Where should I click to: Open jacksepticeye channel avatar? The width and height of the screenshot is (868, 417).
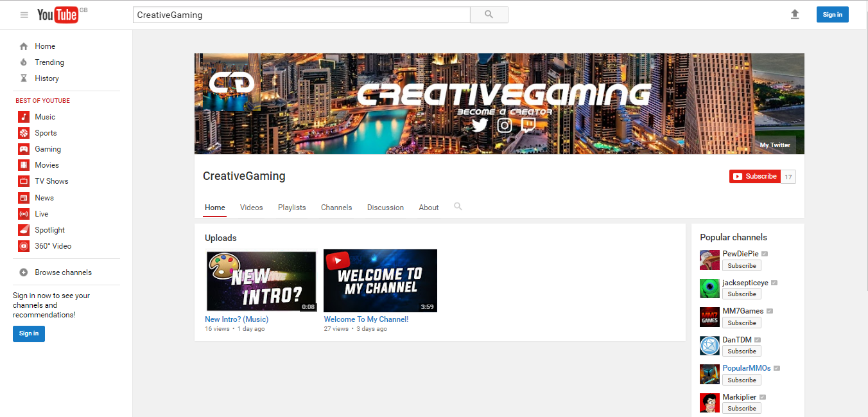coord(709,288)
